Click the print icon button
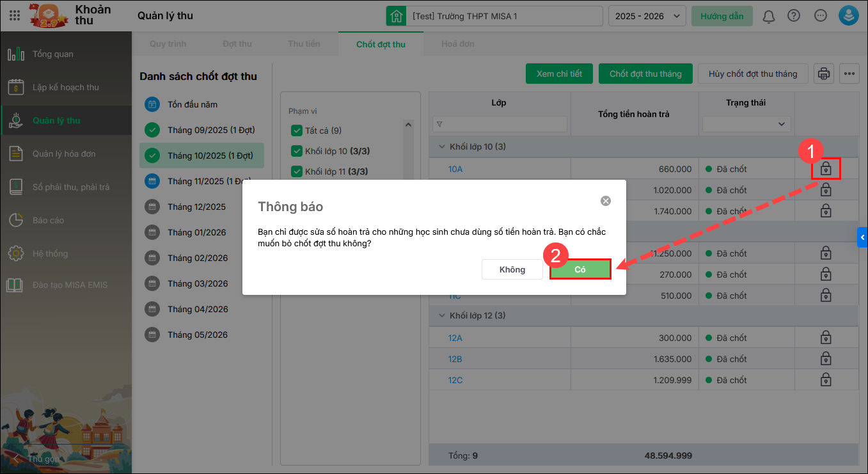The width and height of the screenshot is (868, 474). coord(824,74)
